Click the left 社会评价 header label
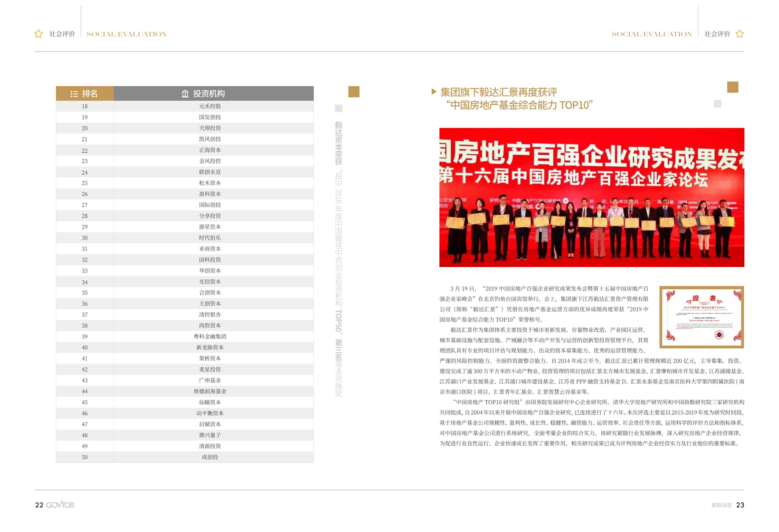 (x=62, y=34)
